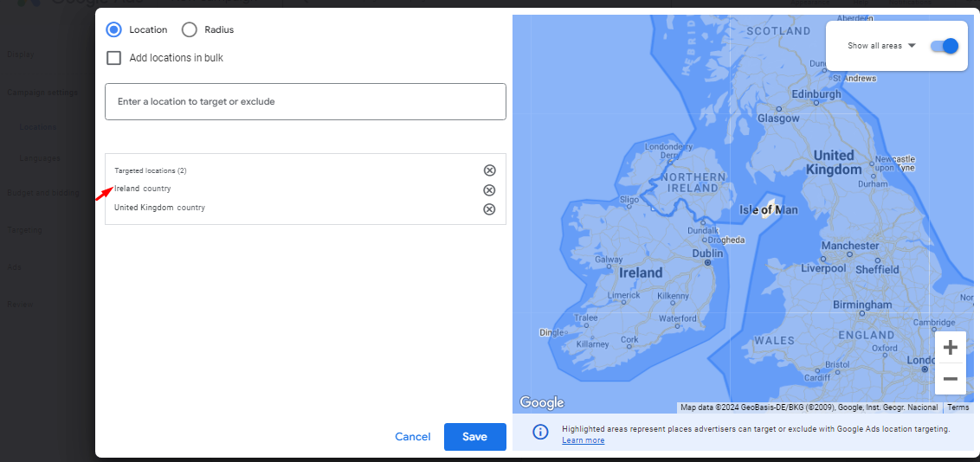
Task: Click the Edinburgh label on the map
Action: (816, 93)
